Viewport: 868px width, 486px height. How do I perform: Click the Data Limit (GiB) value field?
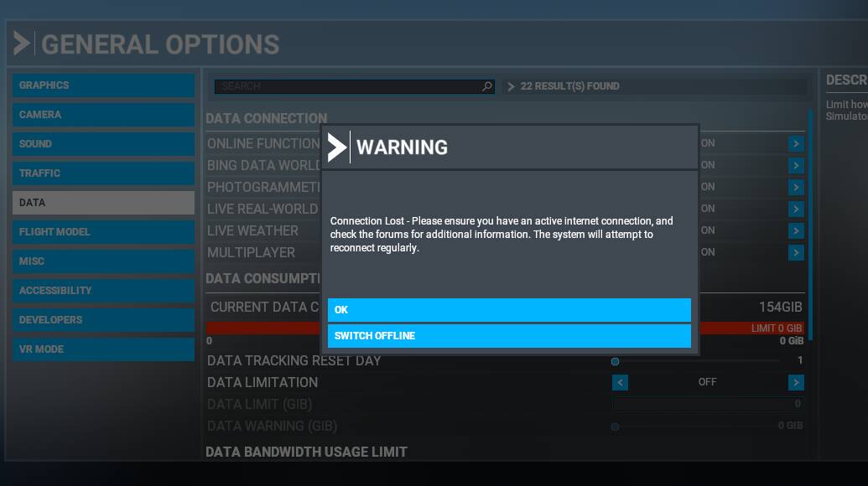click(708, 404)
